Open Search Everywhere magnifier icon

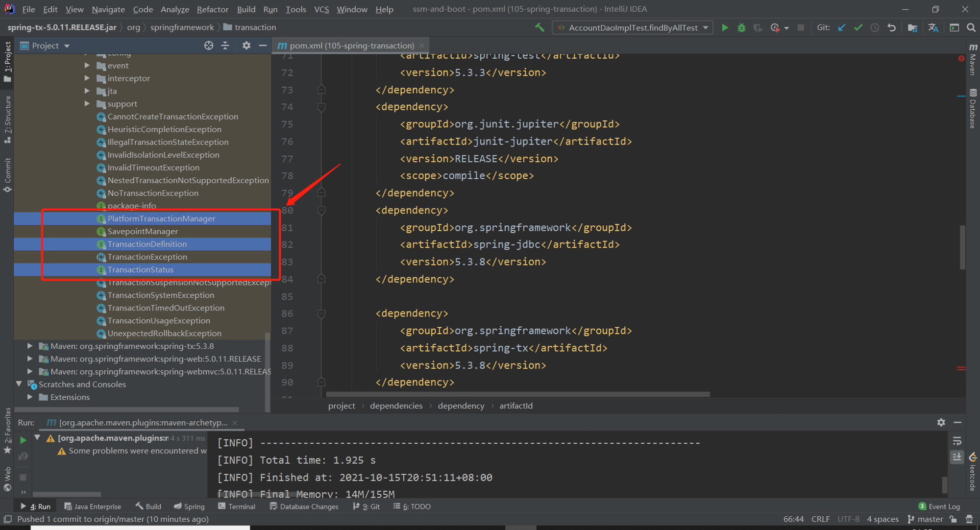click(x=971, y=27)
